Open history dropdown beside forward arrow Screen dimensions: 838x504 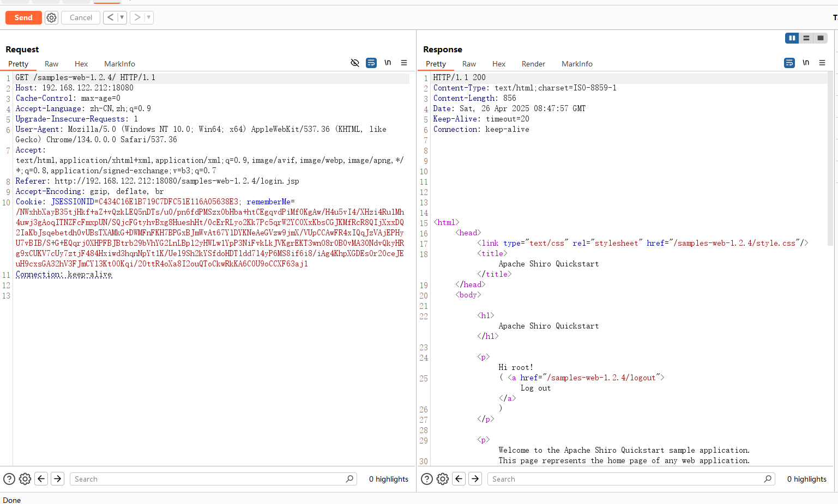tap(149, 17)
